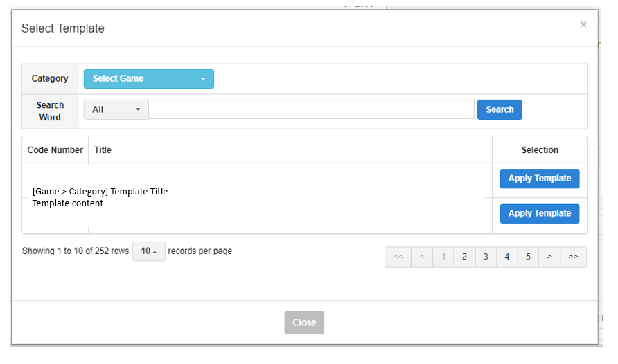Jump to last page with >> button
Viewport: 618px width, 364px height.
coord(573,257)
